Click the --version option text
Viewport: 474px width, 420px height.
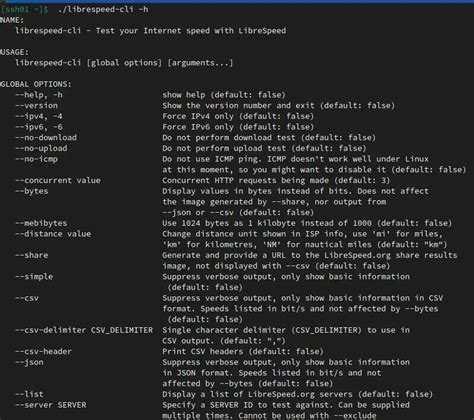pos(36,106)
